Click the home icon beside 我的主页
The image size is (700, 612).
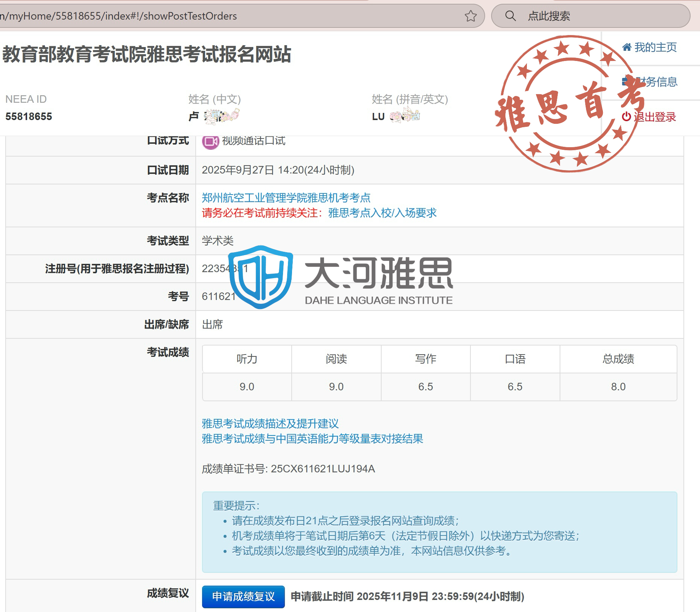pyautogui.click(x=627, y=47)
